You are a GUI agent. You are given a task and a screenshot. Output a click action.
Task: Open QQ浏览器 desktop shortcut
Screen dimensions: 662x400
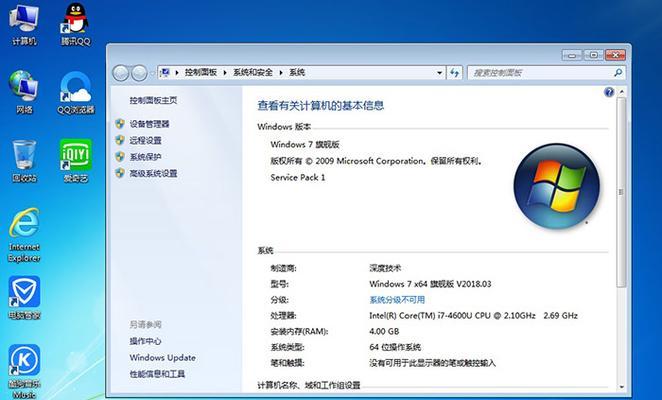click(76, 92)
